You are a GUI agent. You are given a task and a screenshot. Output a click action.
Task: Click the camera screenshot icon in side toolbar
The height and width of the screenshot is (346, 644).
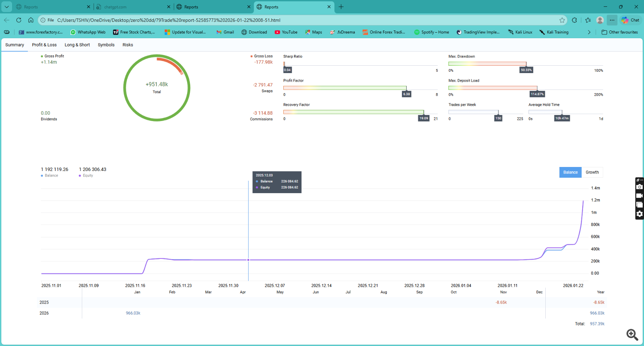click(639, 187)
